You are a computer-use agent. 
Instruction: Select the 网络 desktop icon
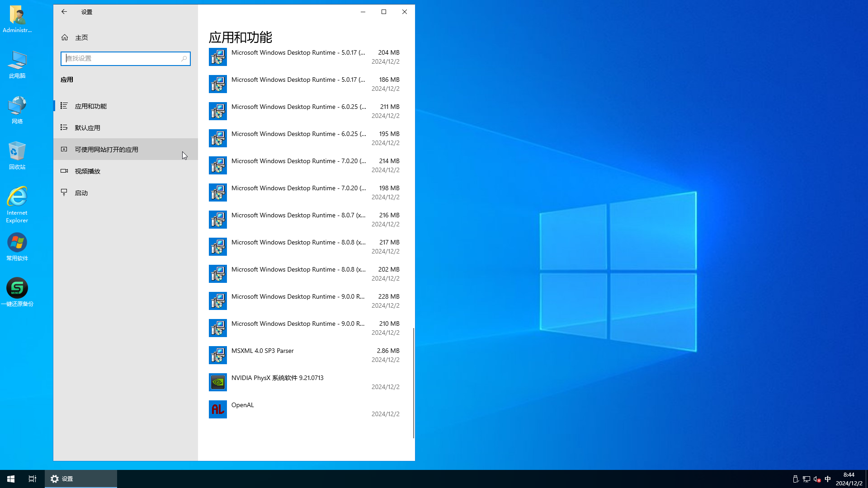click(17, 110)
